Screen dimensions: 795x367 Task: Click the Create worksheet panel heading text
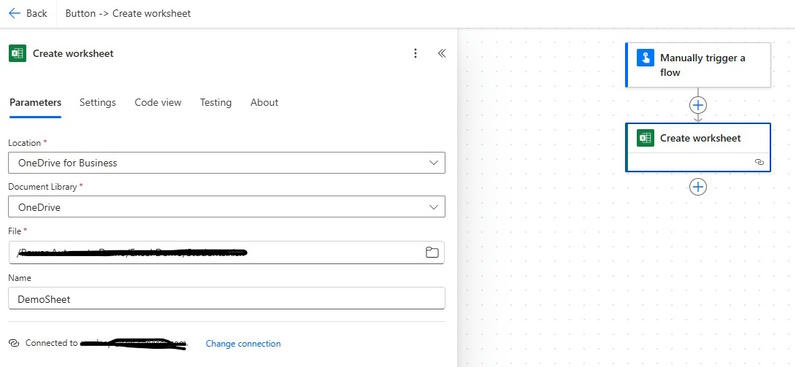tap(73, 53)
